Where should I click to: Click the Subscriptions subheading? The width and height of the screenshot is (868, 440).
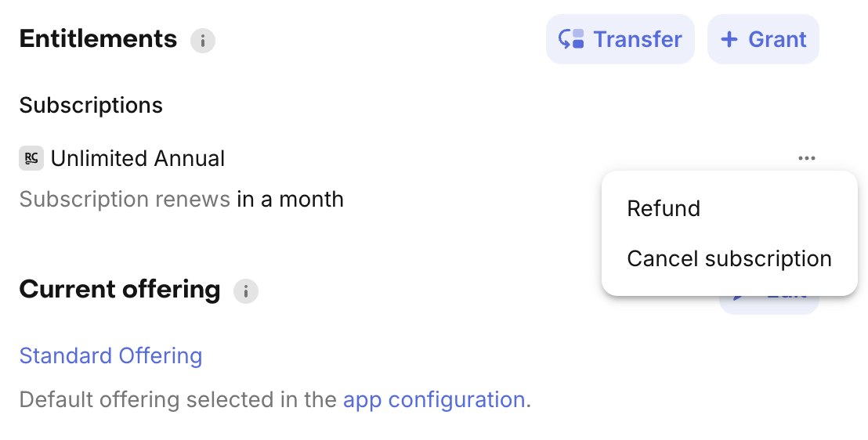point(91,105)
